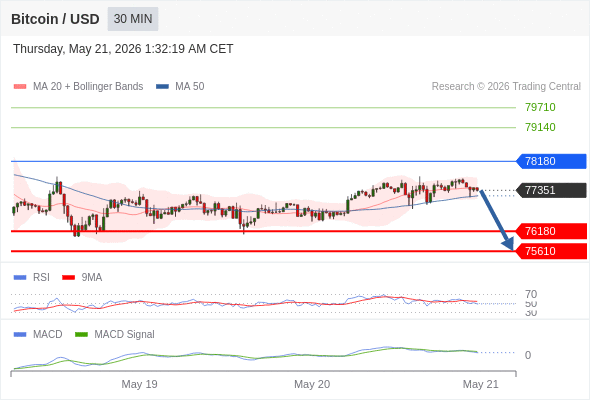
Task: Click the MA 50 legend swatch
Action: tap(162, 87)
